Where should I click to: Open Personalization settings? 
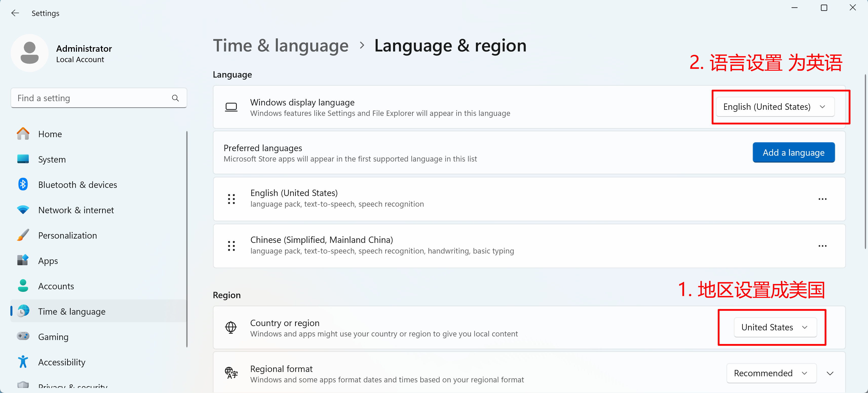98,235
